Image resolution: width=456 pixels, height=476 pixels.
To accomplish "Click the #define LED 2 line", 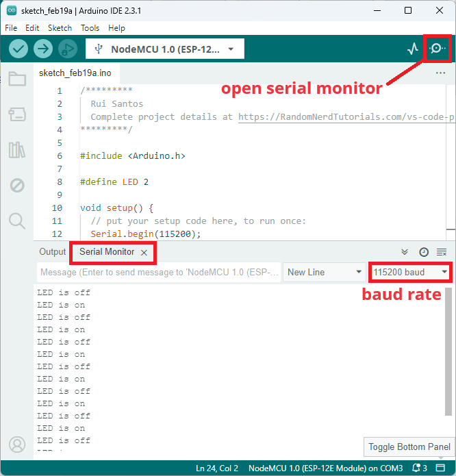I will click(114, 182).
